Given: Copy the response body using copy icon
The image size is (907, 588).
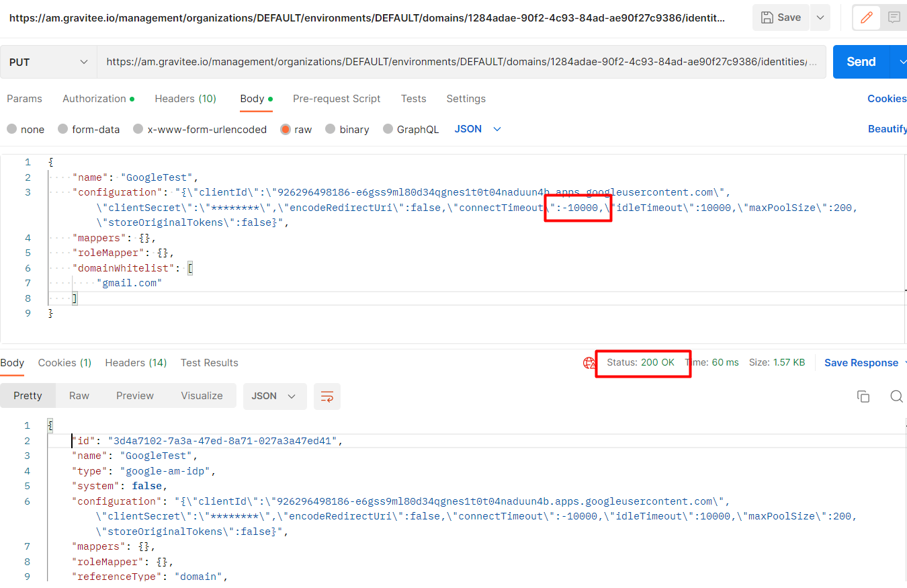Looking at the screenshot, I should click(x=863, y=396).
